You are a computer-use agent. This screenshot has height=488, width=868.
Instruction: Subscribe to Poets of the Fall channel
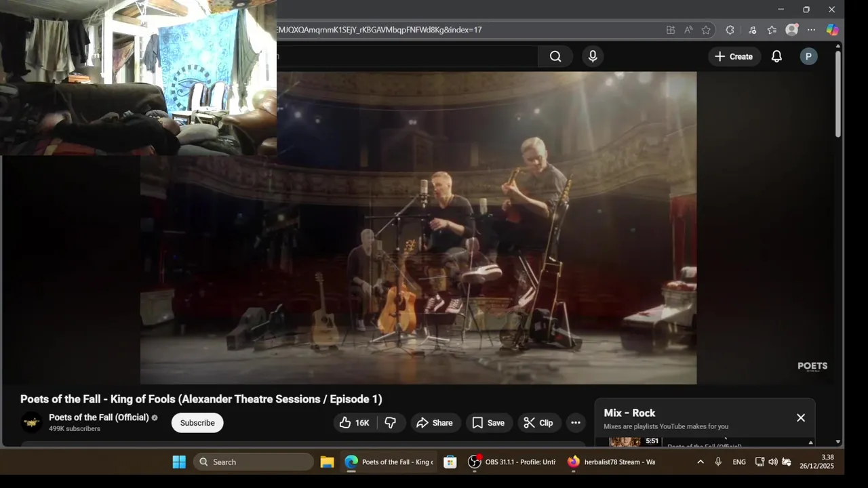pos(197,423)
